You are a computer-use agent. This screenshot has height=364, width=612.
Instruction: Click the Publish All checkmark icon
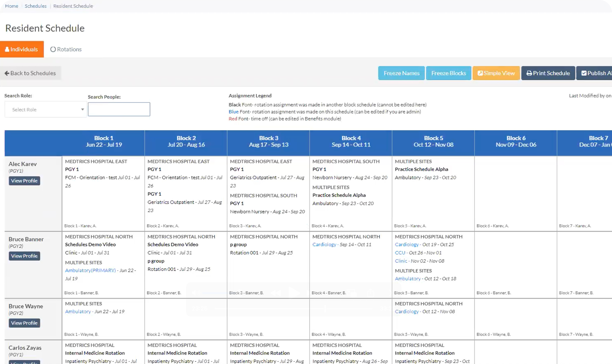coord(584,73)
